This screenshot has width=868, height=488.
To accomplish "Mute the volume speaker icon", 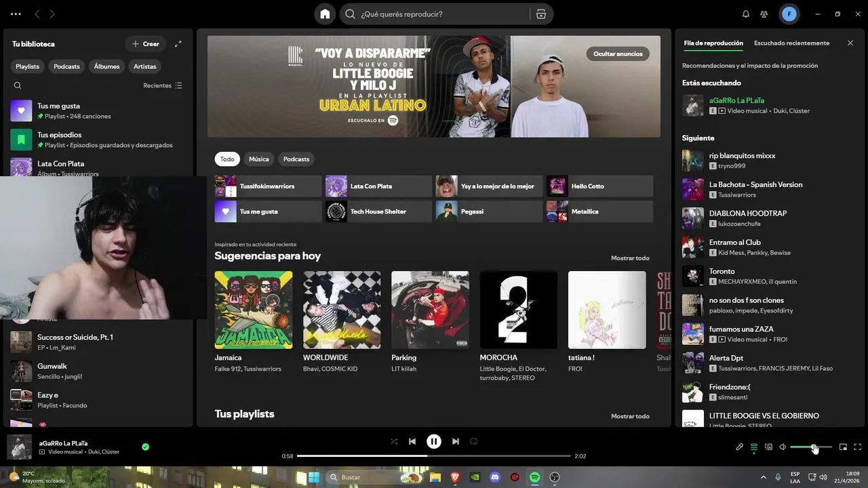I will click(x=783, y=447).
